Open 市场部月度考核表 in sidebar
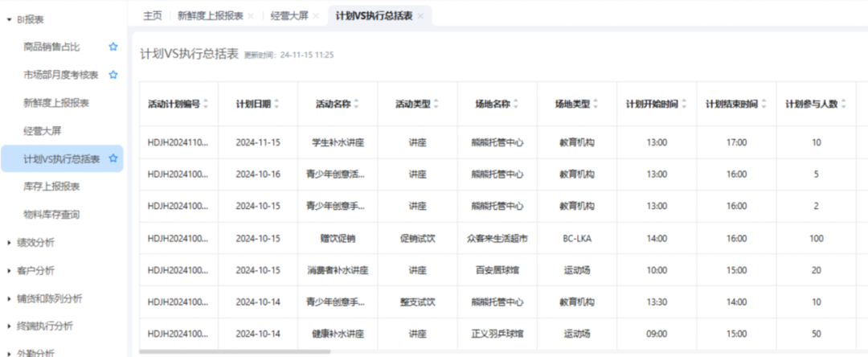Screen dimensions: 868x357 click(x=61, y=75)
